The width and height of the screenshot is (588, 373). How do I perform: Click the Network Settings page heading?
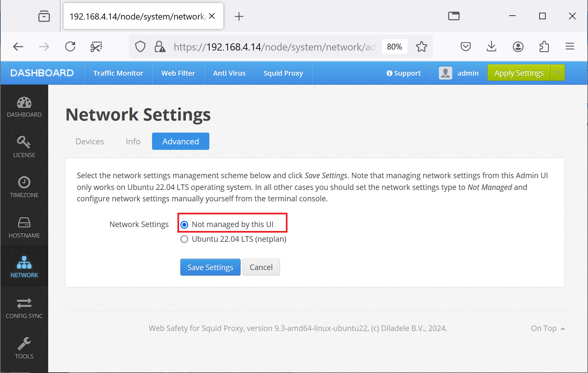coord(138,115)
